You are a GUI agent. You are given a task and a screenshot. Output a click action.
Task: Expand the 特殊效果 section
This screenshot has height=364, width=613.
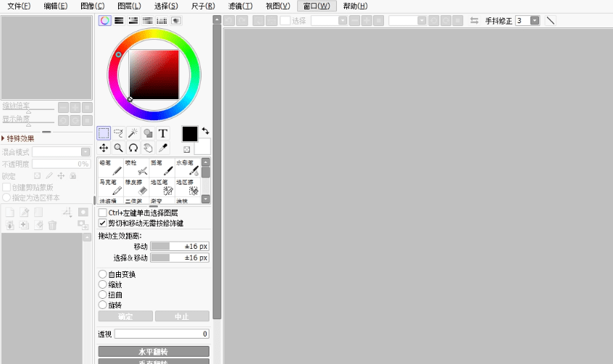4,138
